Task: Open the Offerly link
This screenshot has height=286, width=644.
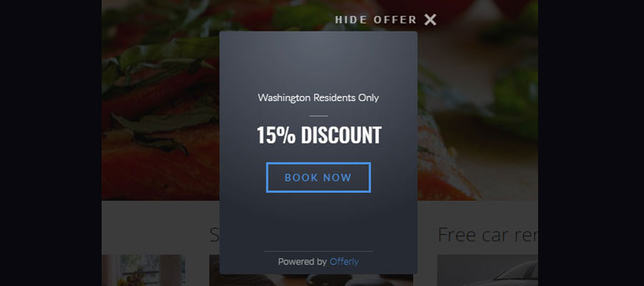Action: pos(344,262)
